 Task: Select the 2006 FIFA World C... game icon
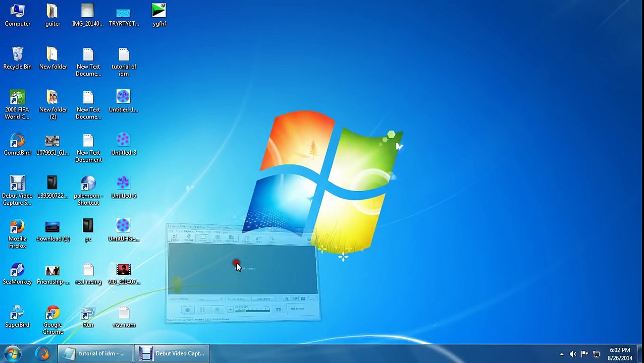click(x=17, y=105)
